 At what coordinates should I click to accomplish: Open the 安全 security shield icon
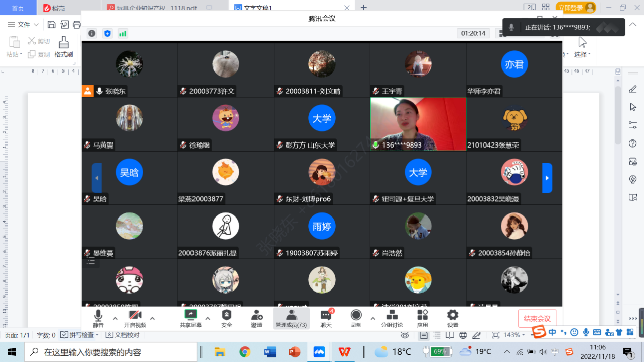227,316
